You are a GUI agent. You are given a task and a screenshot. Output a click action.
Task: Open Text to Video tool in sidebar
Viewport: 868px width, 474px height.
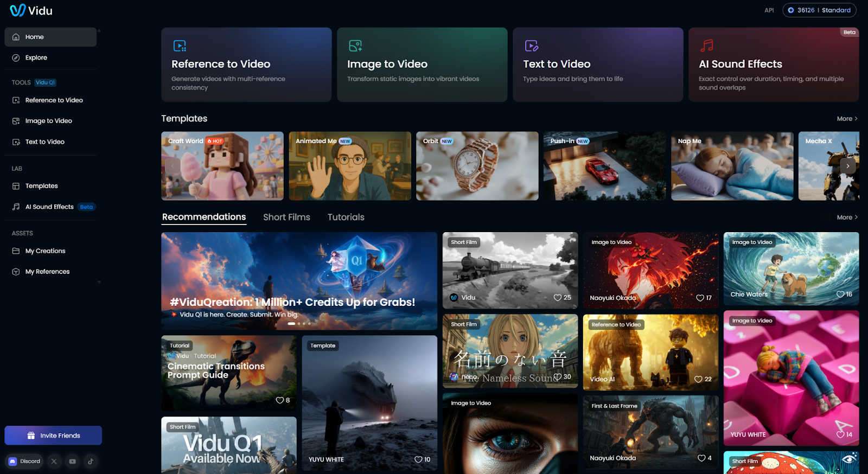pos(50,142)
